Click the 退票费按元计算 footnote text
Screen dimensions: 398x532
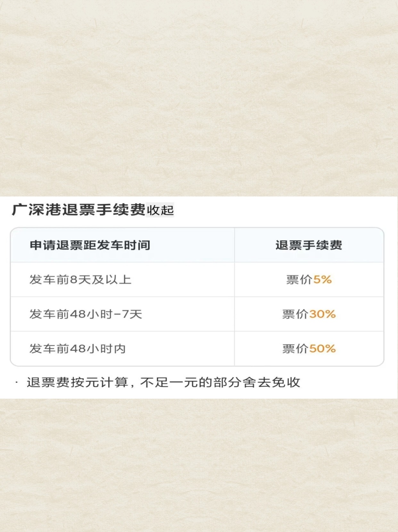coord(78,382)
